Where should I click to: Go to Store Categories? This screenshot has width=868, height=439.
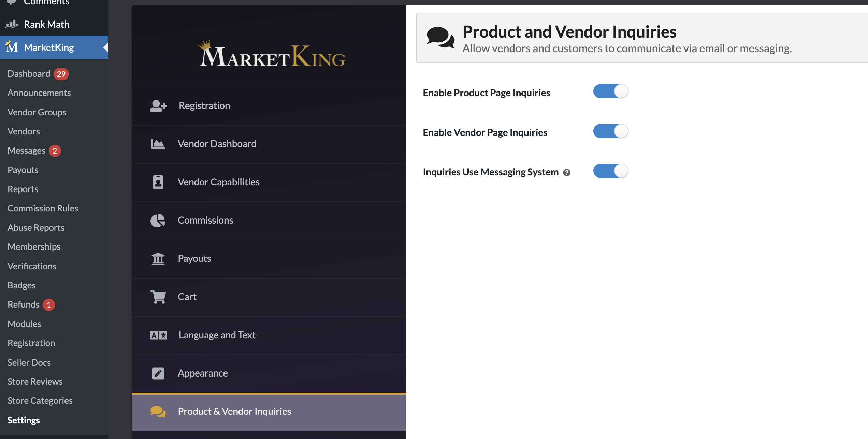40,401
